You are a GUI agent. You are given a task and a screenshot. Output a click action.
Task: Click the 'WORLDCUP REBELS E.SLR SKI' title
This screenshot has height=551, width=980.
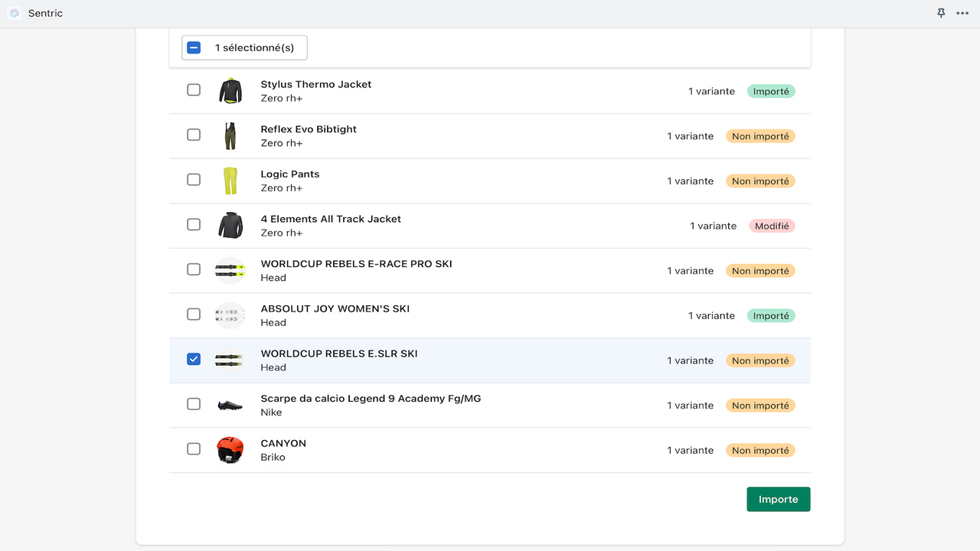339,354
